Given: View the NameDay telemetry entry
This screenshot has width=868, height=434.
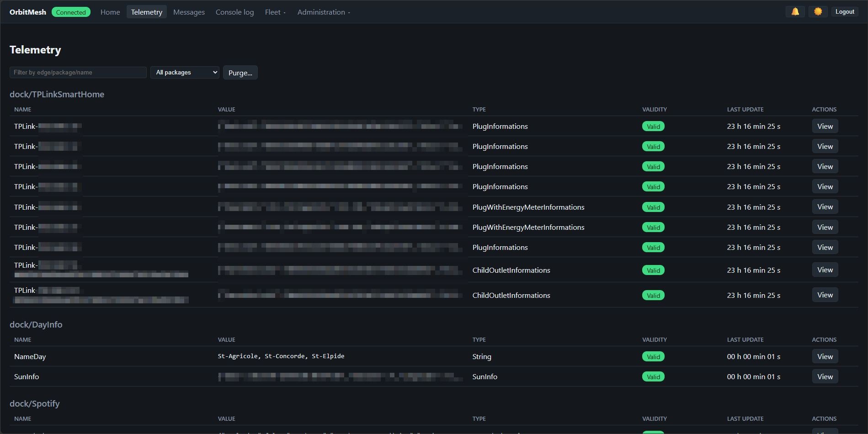Looking at the screenshot, I should click(825, 356).
